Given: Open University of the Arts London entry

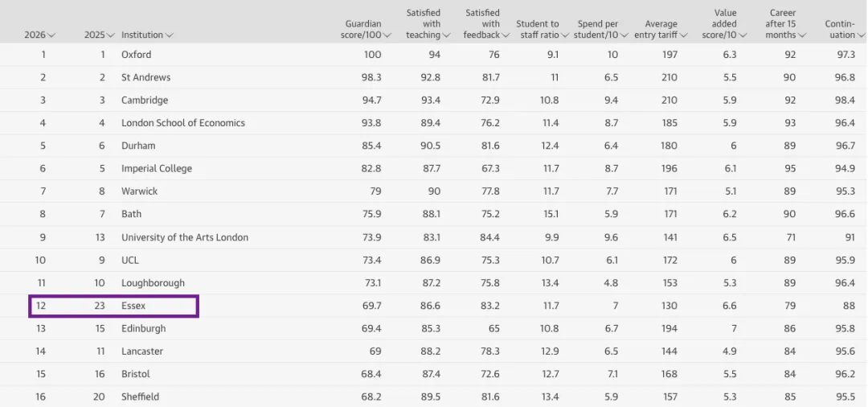Looking at the screenshot, I should pyautogui.click(x=184, y=237).
